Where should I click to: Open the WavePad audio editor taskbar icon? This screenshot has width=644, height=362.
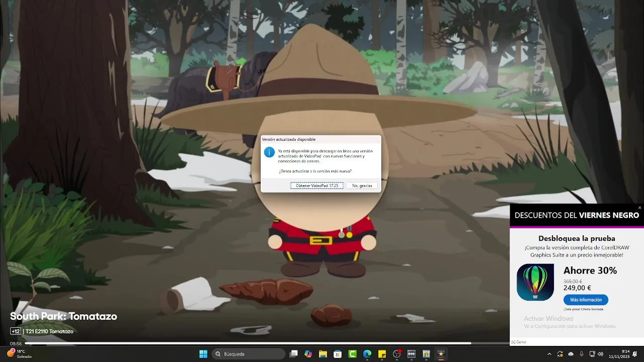tap(412, 354)
